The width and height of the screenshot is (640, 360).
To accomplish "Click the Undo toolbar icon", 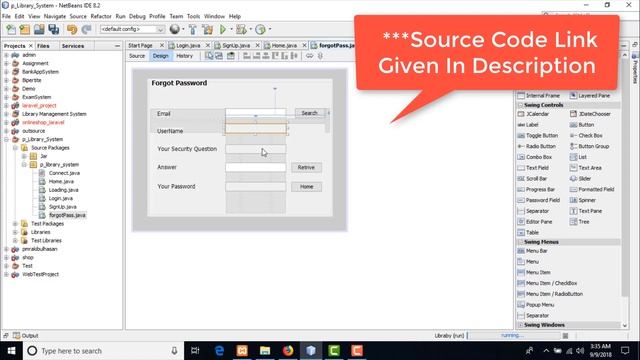I will pyautogui.click(x=72, y=29).
